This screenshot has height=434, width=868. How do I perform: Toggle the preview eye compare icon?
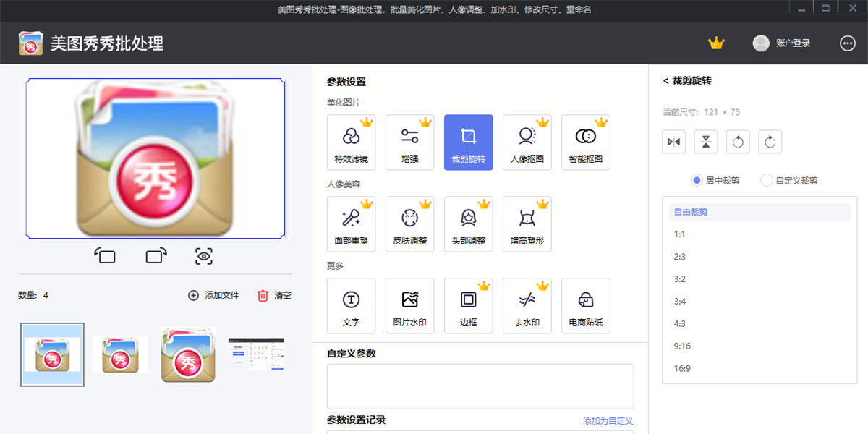pyautogui.click(x=204, y=255)
